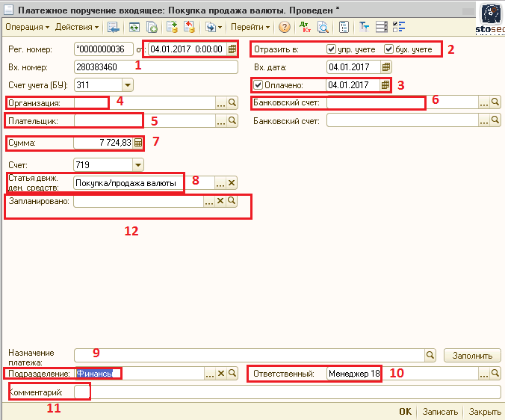Open calculator for Сумма field
The image size is (505, 420).
137,142
